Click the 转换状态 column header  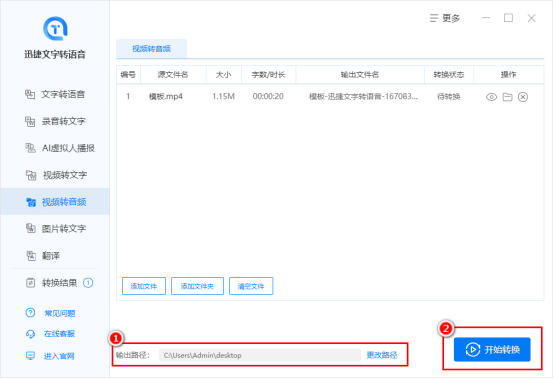[449, 75]
